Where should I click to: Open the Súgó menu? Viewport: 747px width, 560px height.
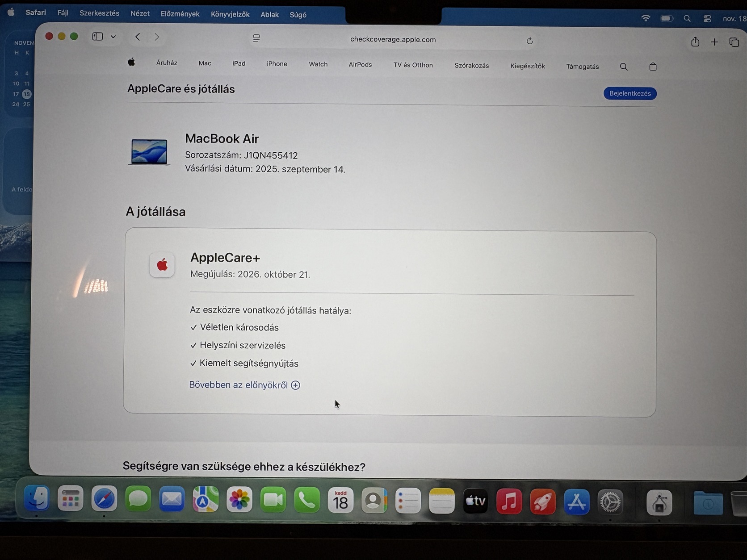[x=298, y=15]
